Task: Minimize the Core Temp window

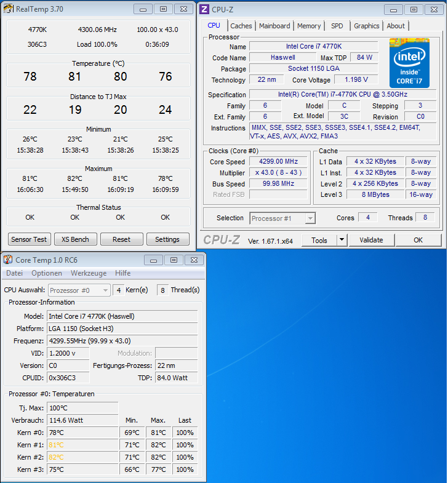Action: (x=153, y=260)
